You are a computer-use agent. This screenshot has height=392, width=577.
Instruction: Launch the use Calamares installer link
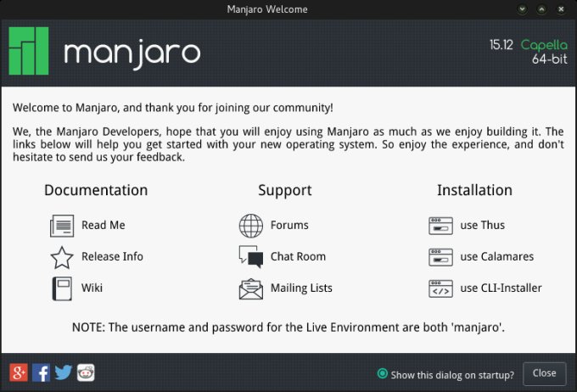pyautogui.click(x=496, y=256)
